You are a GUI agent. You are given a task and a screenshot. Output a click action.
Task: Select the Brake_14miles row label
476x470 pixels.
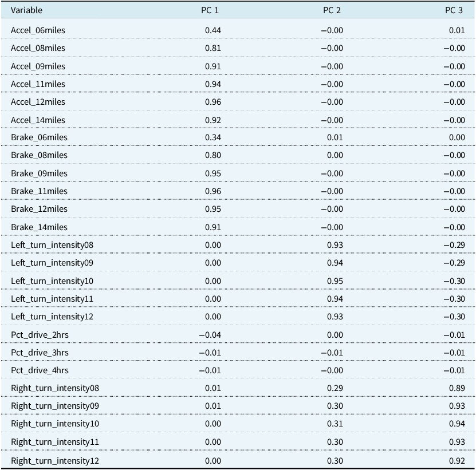pos(39,227)
